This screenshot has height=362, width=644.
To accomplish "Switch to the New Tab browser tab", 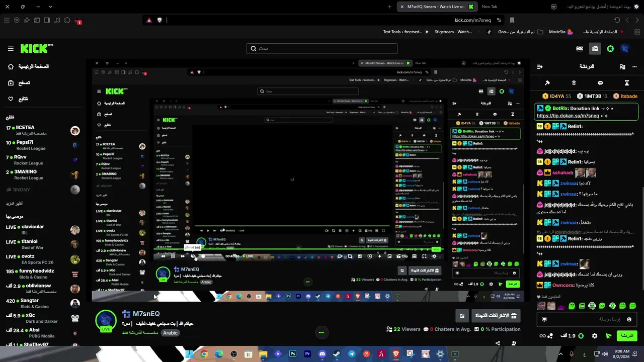I will tap(489, 7).
